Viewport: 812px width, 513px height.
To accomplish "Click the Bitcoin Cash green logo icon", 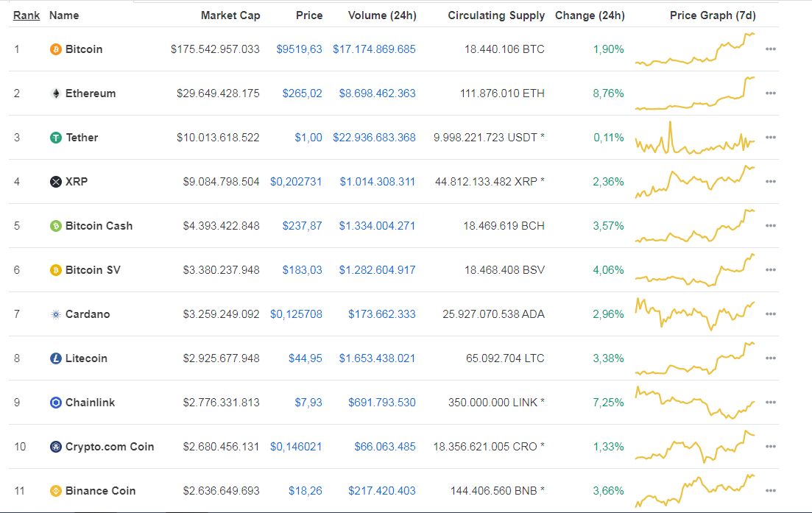I will click(x=55, y=226).
